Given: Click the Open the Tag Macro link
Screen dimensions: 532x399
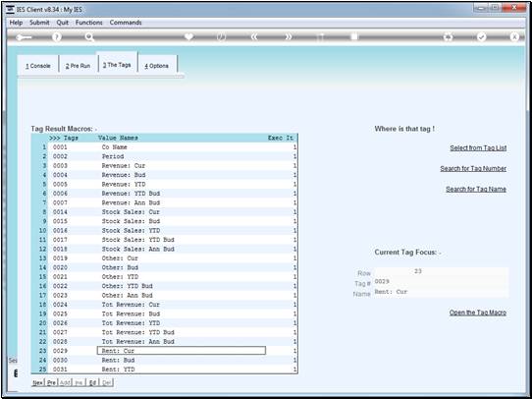Looking at the screenshot, I should (x=478, y=313).
